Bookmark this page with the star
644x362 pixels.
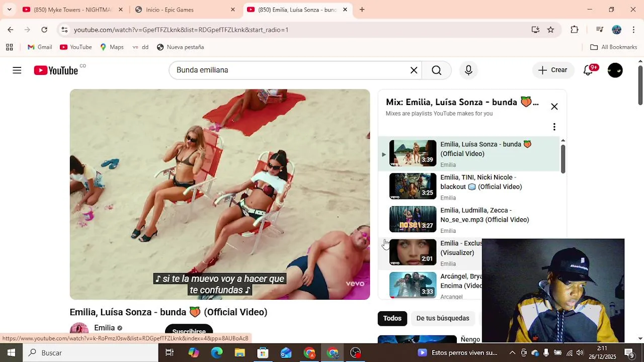[x=551, y=30]
